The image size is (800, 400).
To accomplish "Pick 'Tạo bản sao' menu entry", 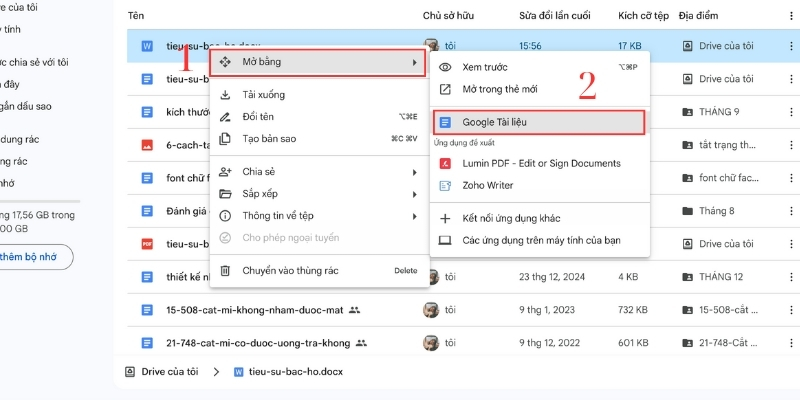I will (x=319, y=139).
